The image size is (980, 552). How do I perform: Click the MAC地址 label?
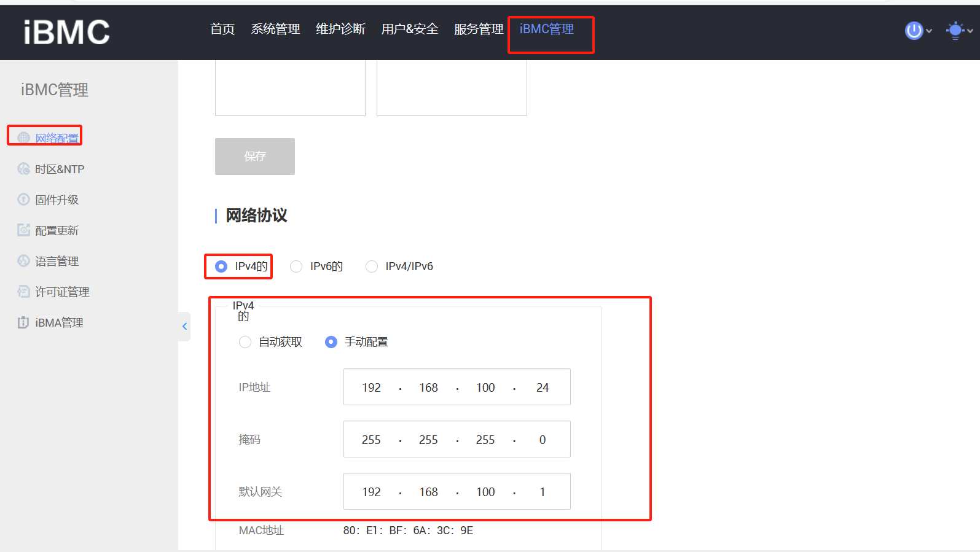point(261,531)
